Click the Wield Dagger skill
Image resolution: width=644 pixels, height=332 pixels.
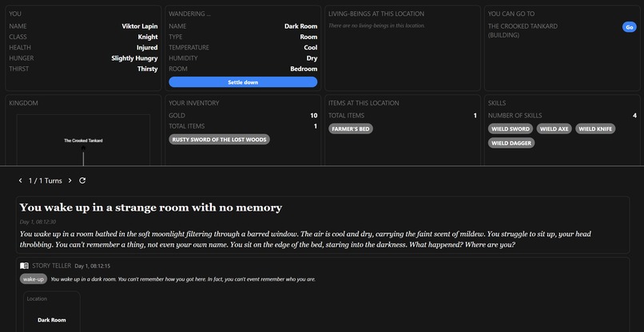coord(511,143)
